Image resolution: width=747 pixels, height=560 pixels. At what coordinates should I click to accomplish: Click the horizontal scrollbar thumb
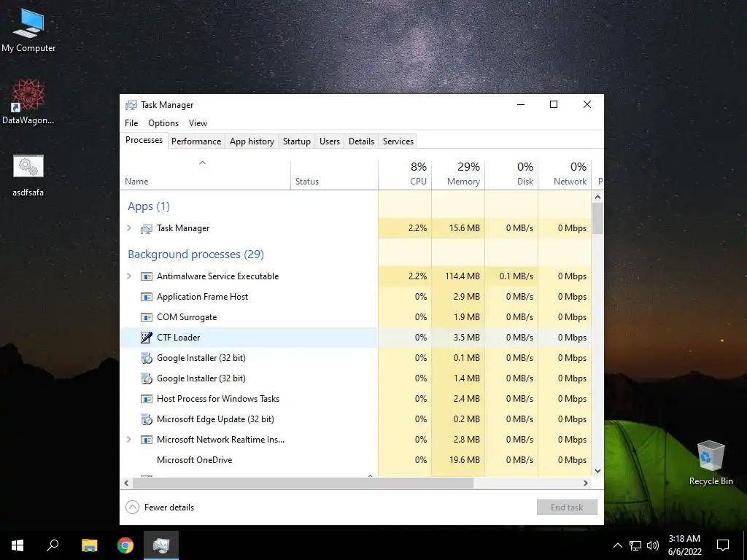tap(303, 483)
